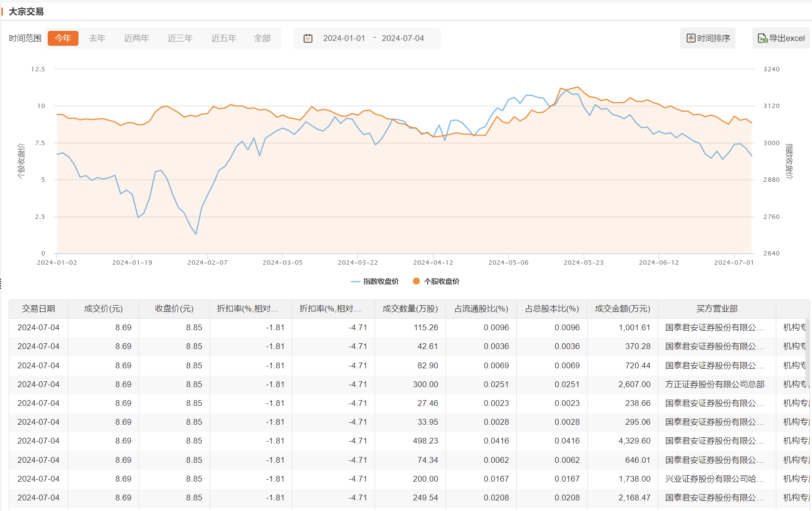
Task: Show 全部 time range data
Action: (262, 38)
